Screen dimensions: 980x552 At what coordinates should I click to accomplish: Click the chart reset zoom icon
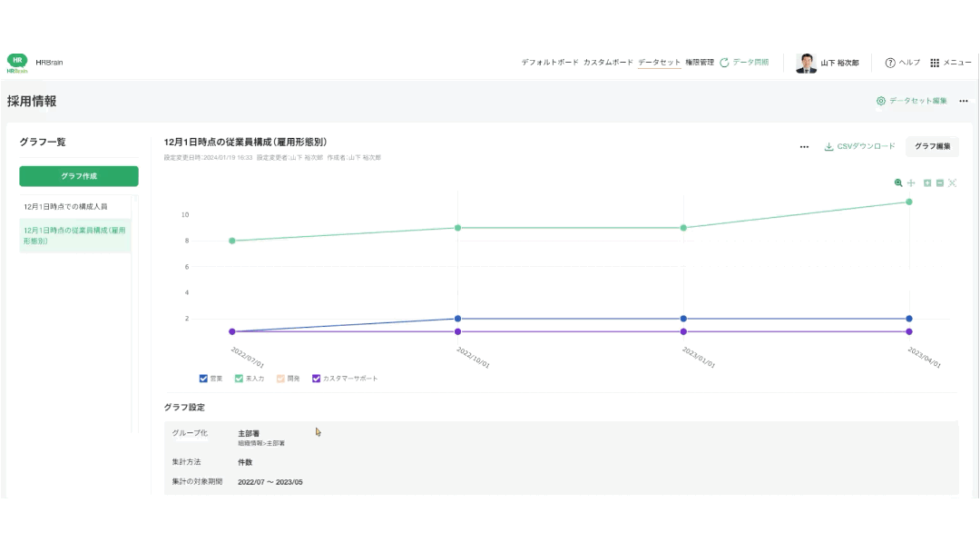[x=953, y=182]
